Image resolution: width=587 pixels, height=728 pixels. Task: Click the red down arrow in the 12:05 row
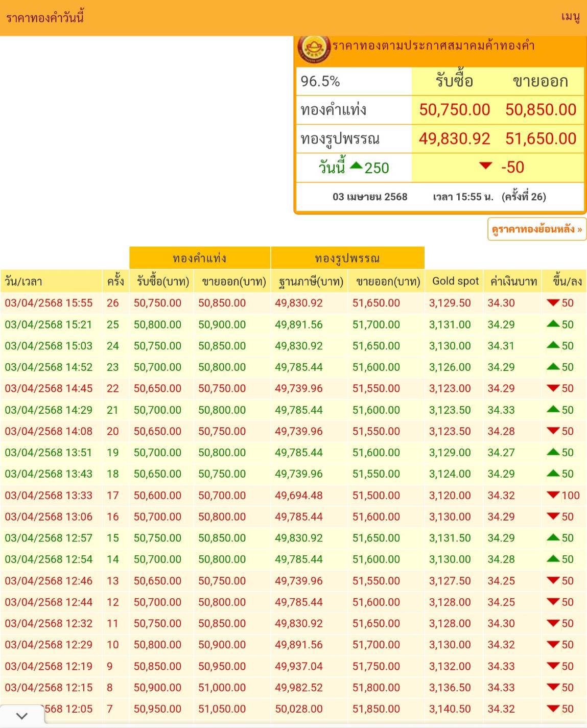(x=553, y=709)
